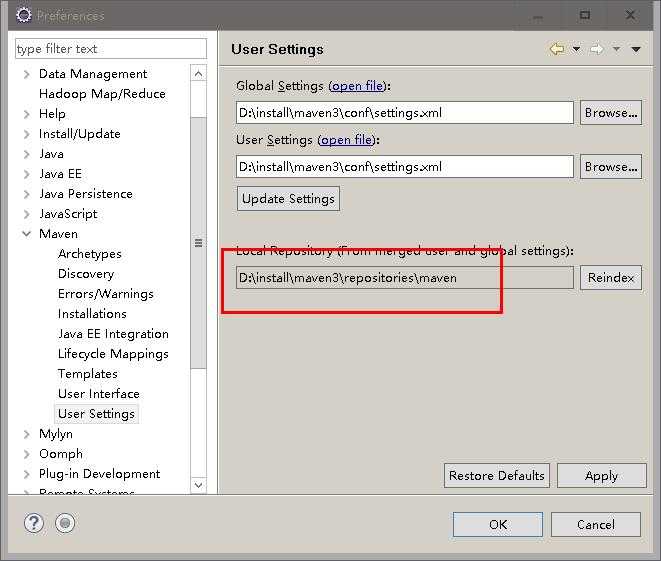Collapse the Maven tree node
This screenshot has height=561, width=661.
(x=27, y=234)
